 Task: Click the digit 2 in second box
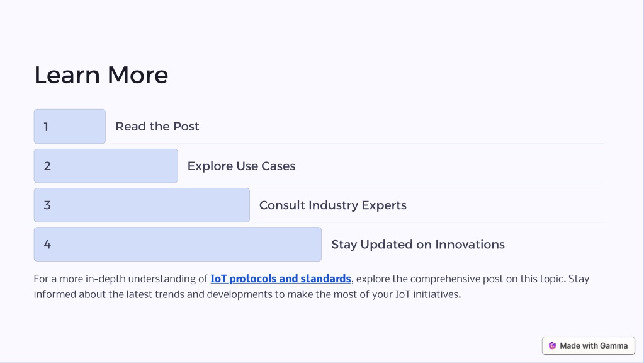click(x=47, y=166)
